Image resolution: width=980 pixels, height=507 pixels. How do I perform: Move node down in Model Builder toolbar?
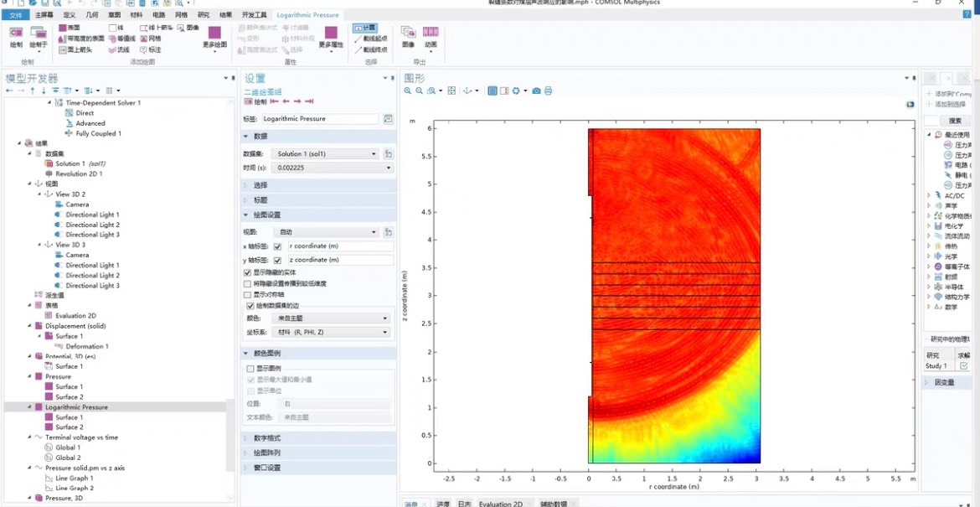[x=43, y=91]
